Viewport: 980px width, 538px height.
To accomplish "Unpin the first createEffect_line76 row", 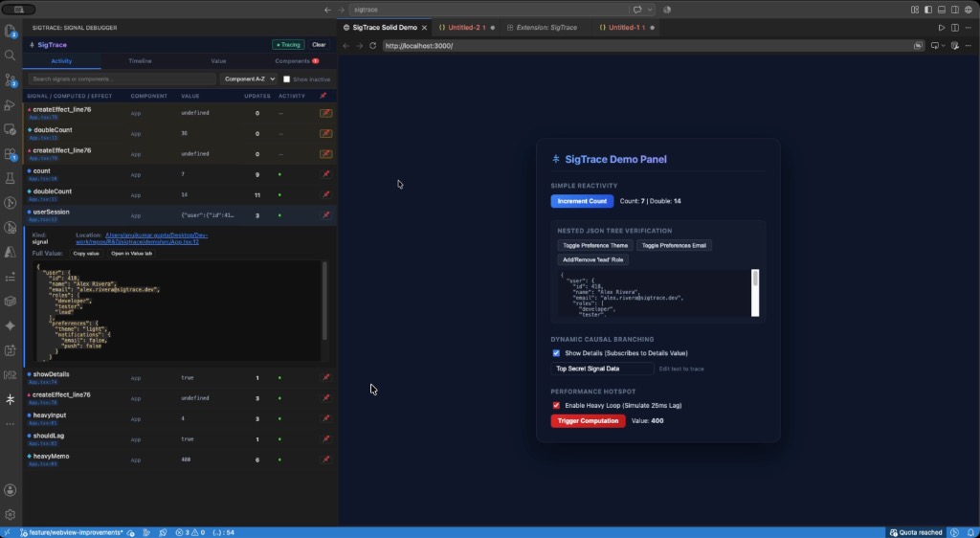I will tap(325, 113).
